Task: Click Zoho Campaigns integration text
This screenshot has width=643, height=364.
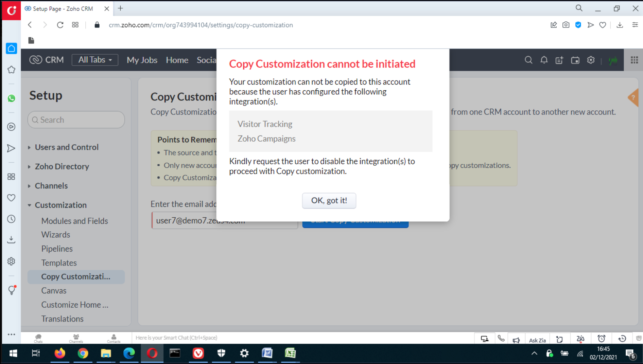Action: pos(266,139)
